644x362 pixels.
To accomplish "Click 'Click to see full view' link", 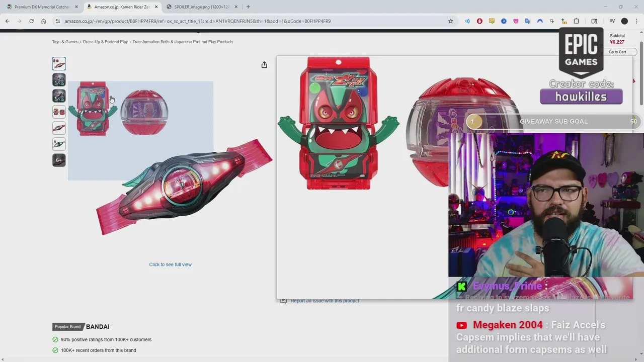I will (x=170, y=264).
